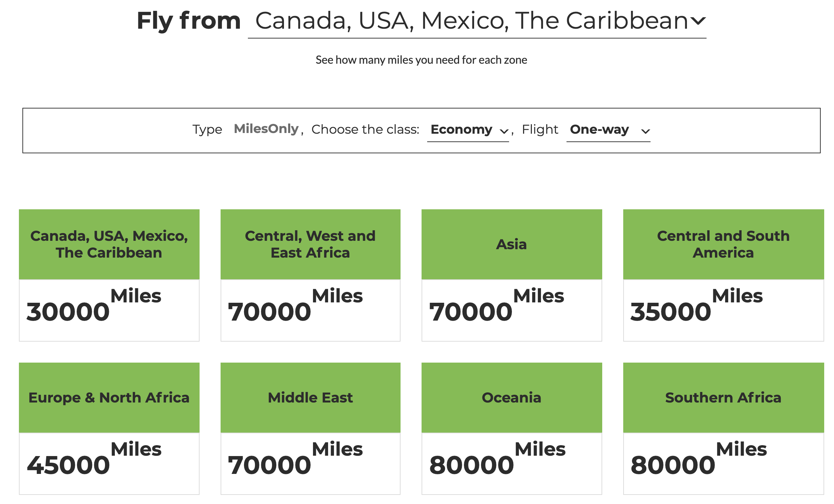Select the Central and South America card
The width and height of the screenshot is (834, 504).
point(723,244)
